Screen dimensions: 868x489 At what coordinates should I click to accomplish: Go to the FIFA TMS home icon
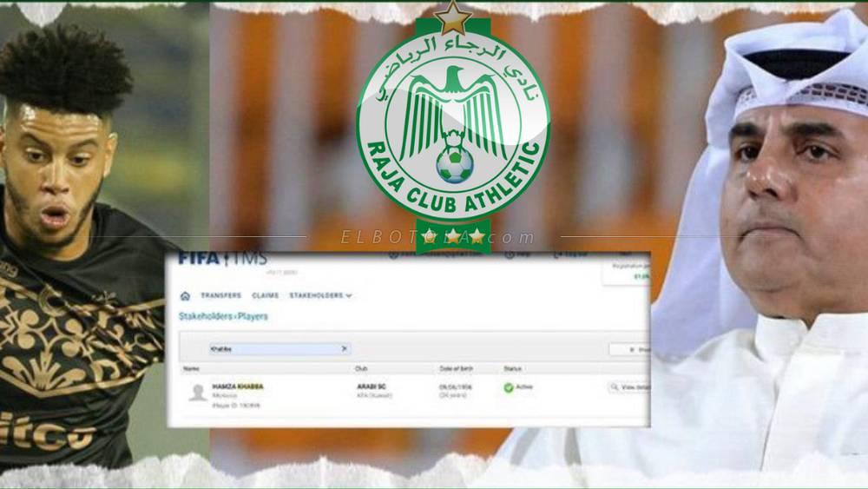click(186, 296)
